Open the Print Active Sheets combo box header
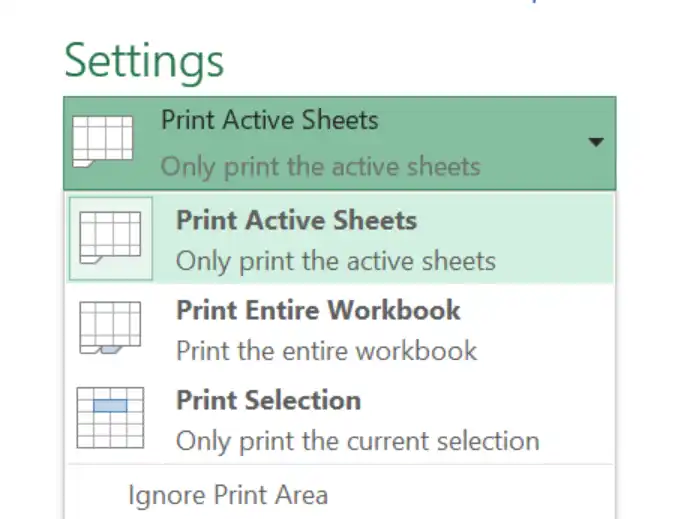 coord(340,143)
